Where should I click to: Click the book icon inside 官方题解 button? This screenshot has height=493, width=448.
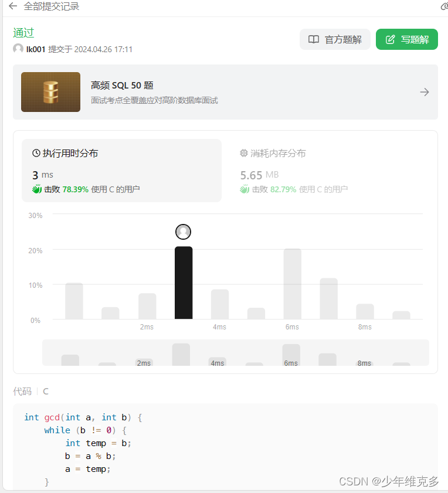tap(314, 39)
